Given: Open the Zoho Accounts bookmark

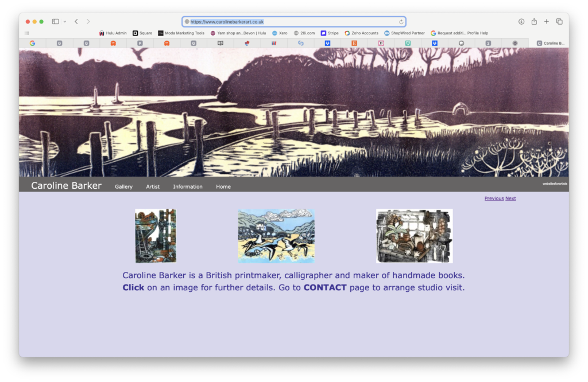Looking at the screenshot, I should (362, 33).
